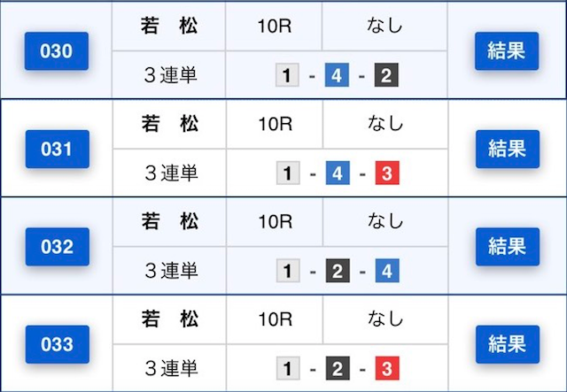Open 結果 for ticket 033

[508, 344]
